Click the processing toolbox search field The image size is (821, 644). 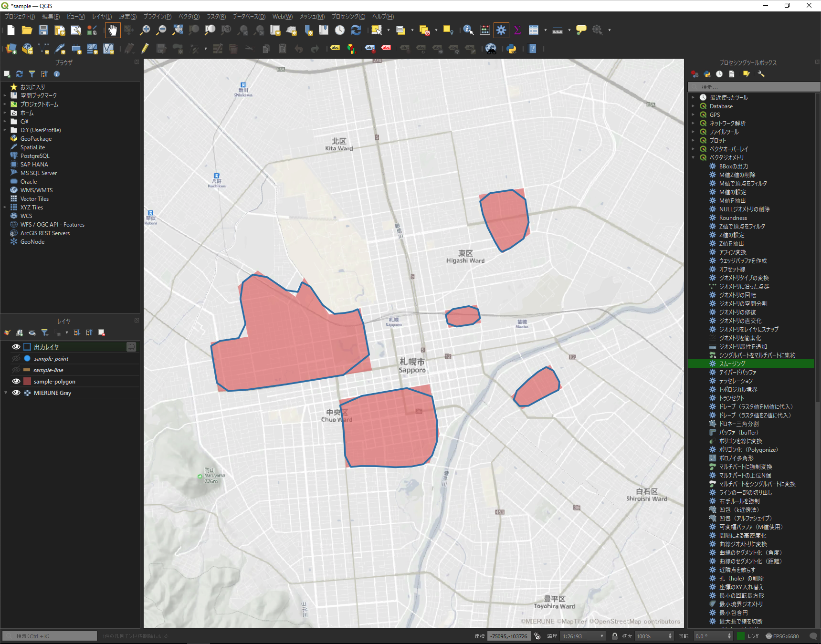coord(754,87)
